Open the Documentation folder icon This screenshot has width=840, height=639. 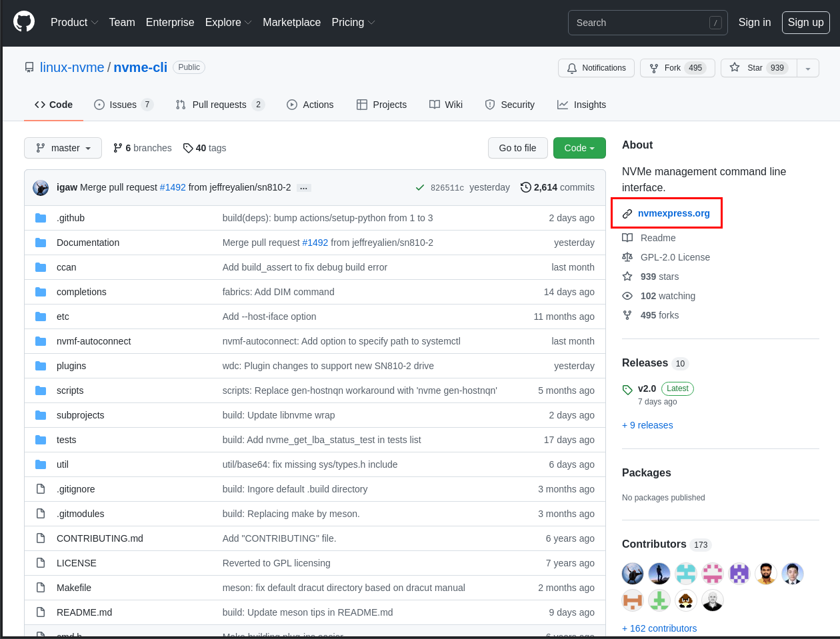[x=40, y=243]
